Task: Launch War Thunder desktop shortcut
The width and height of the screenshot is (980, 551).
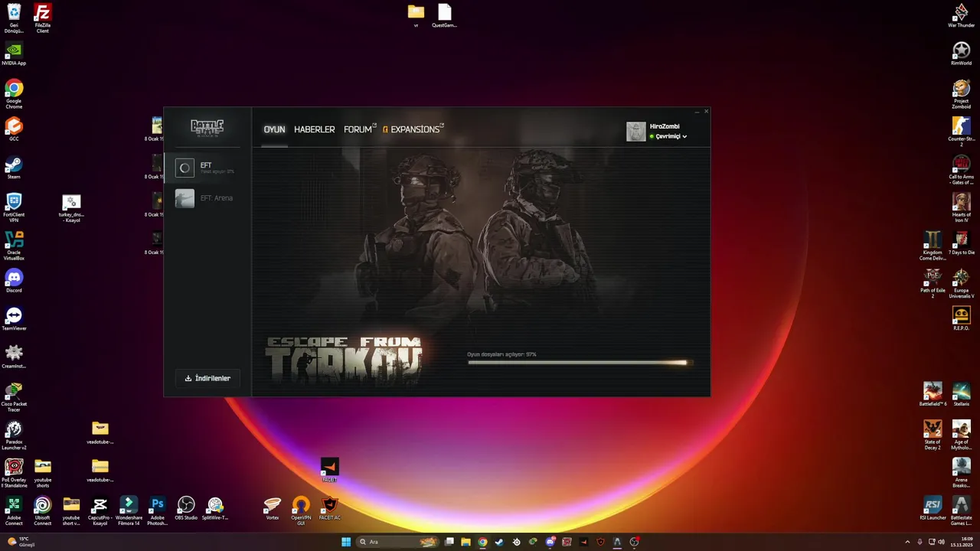Action: [961, 16]
